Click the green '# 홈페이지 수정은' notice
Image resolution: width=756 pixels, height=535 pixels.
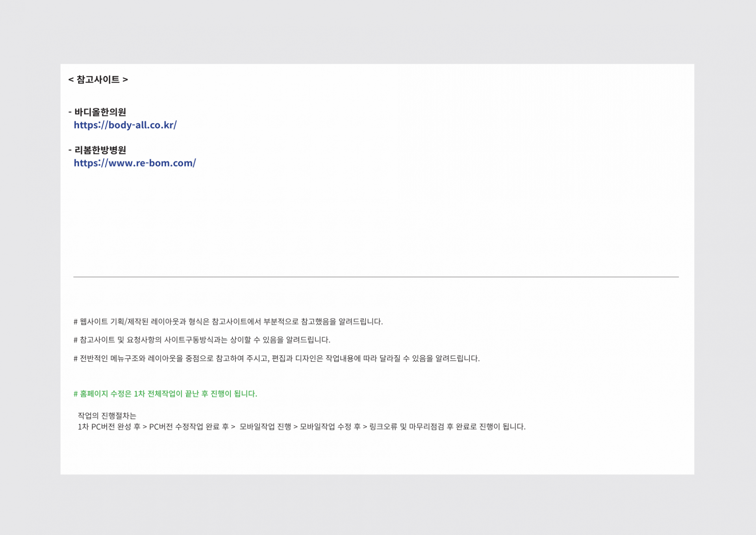[x=165, y=394]
